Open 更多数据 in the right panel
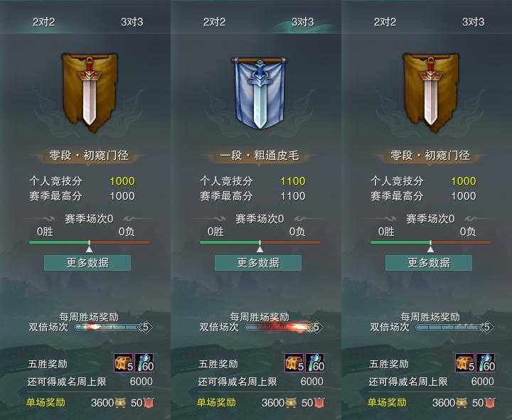Viewport: 512px width, 420px height. point(429,263)
